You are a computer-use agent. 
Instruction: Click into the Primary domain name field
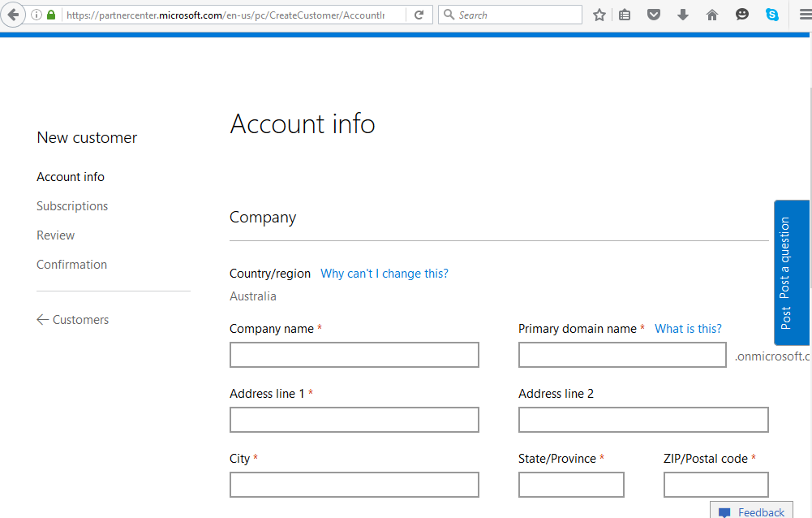[622, 355]
